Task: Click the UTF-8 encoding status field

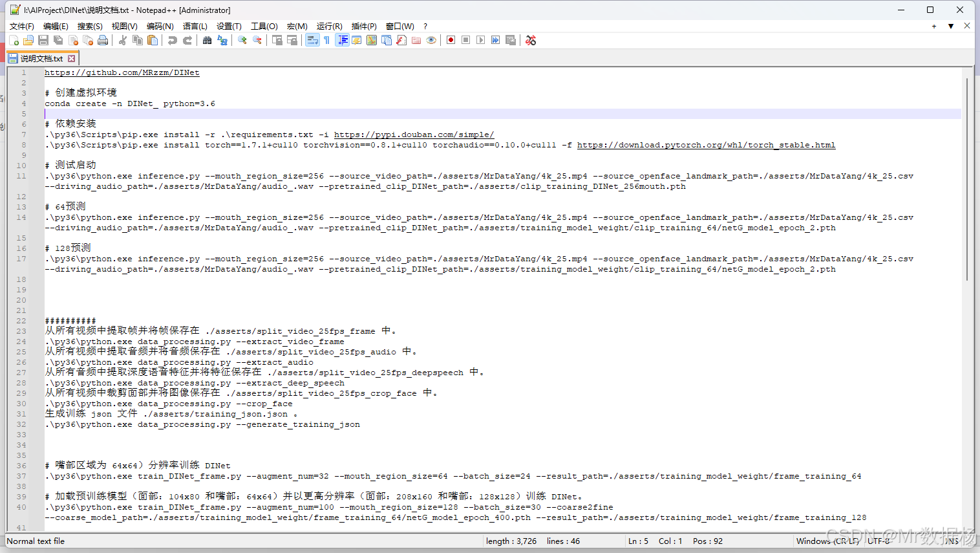Action: [x=879, y=541]
